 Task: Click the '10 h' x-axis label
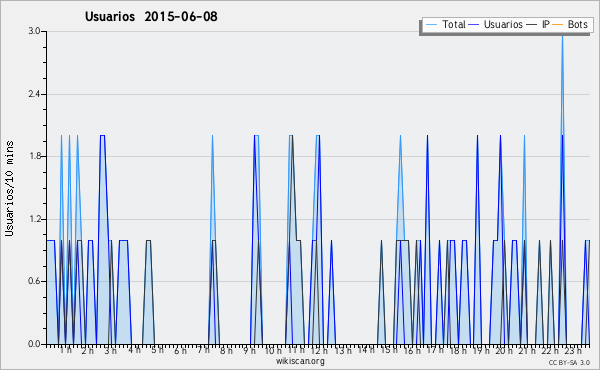tap(273, 350)
